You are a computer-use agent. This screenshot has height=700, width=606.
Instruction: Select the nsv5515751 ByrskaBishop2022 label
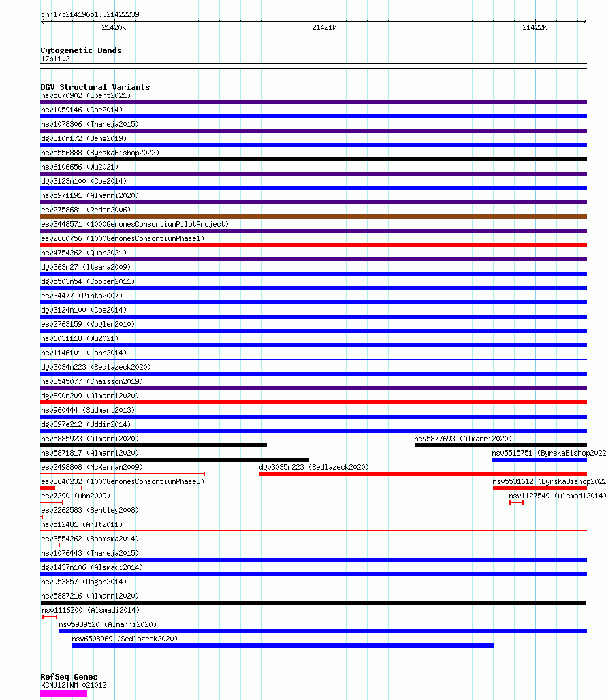(x=549, y=453)
